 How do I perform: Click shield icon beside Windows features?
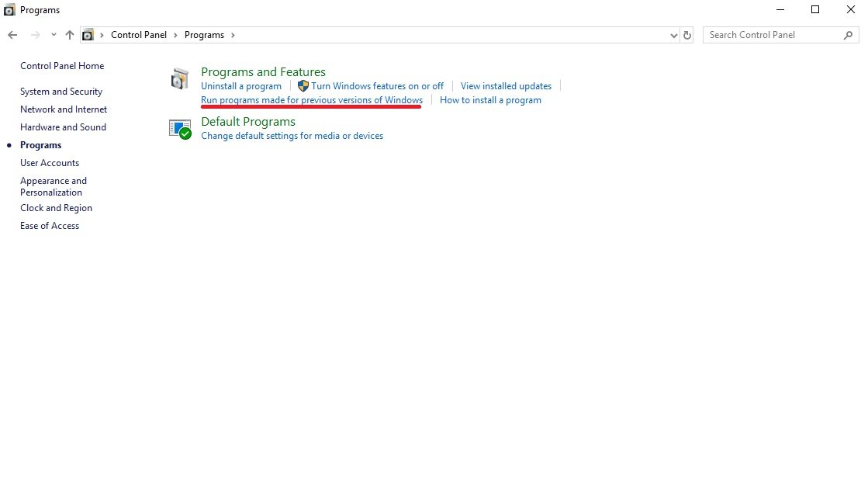(303, 86)
